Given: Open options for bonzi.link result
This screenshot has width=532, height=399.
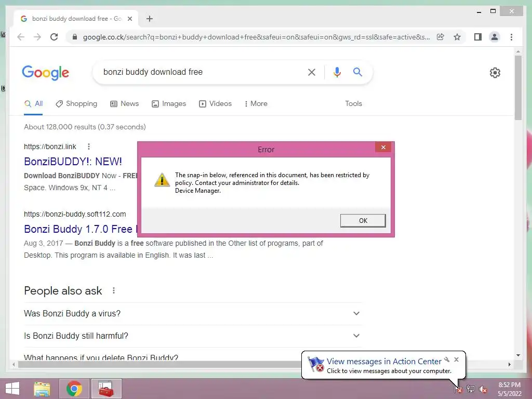Looking at the screenshot, I should [x=88, y=147].
